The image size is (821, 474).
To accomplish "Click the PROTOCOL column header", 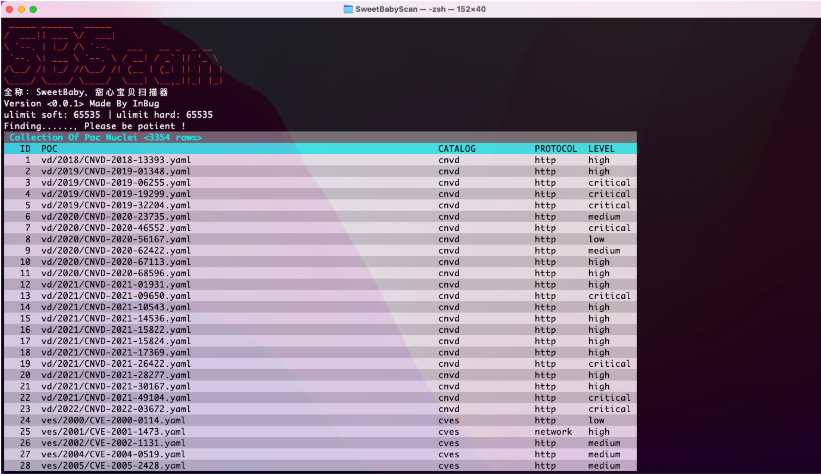I will point(556,149).
